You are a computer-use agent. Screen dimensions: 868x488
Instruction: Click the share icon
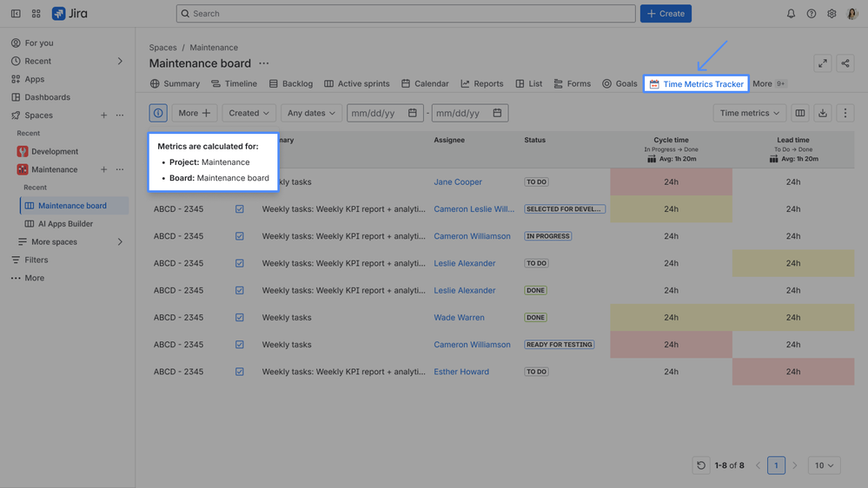pos(845,63)
